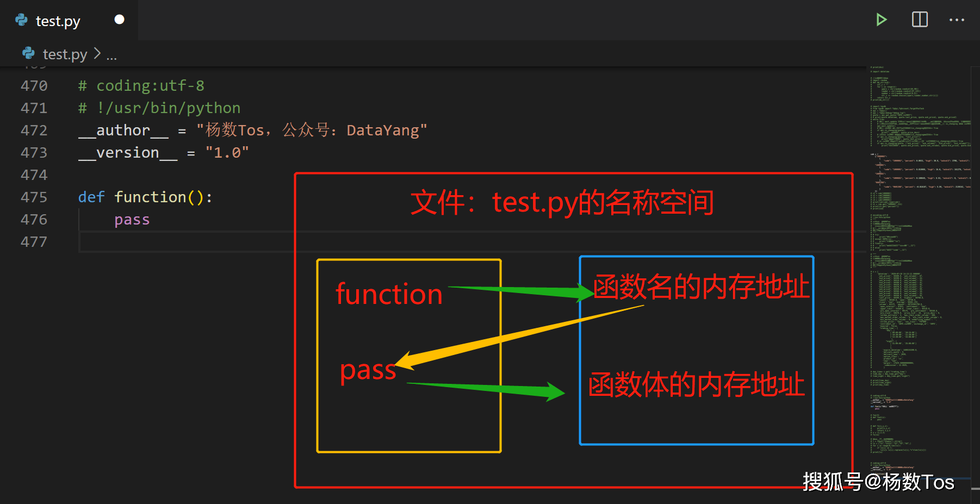Open the More Actions ellipsis menu

(x=957, y=20)
